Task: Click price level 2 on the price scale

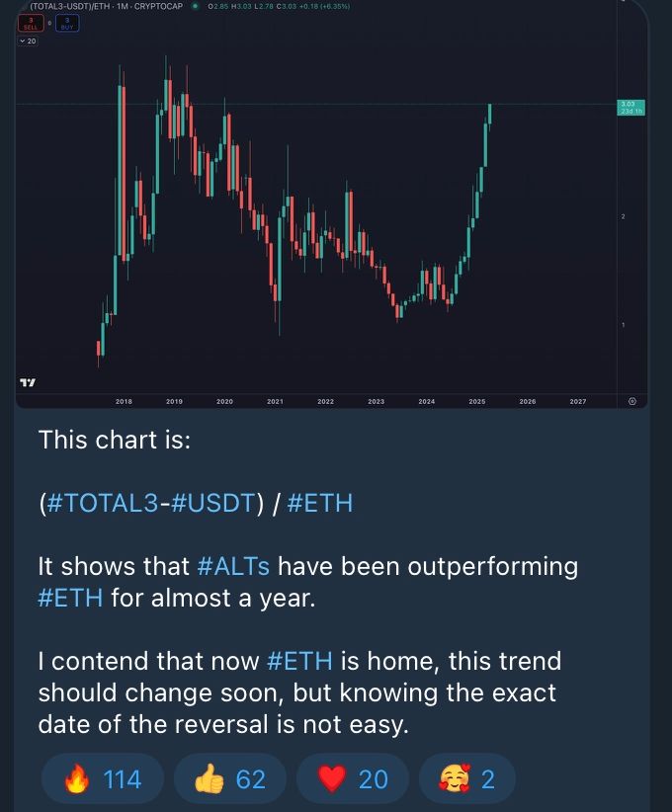Action: [x=623, y=216]
